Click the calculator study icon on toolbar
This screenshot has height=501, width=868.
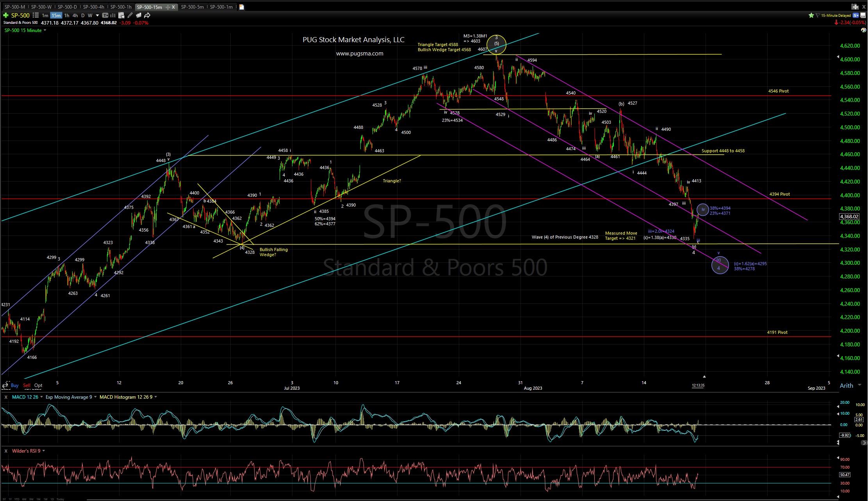(x=122, y=16)
